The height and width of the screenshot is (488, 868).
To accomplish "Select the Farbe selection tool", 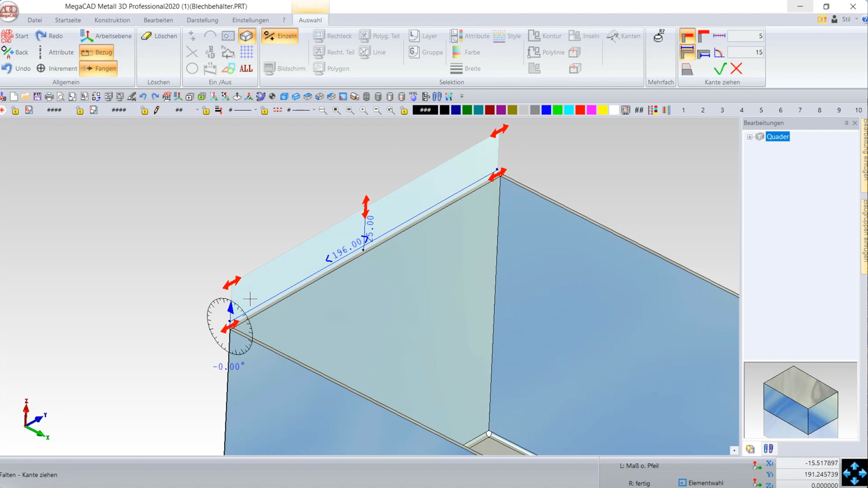I will click(466, 52).
